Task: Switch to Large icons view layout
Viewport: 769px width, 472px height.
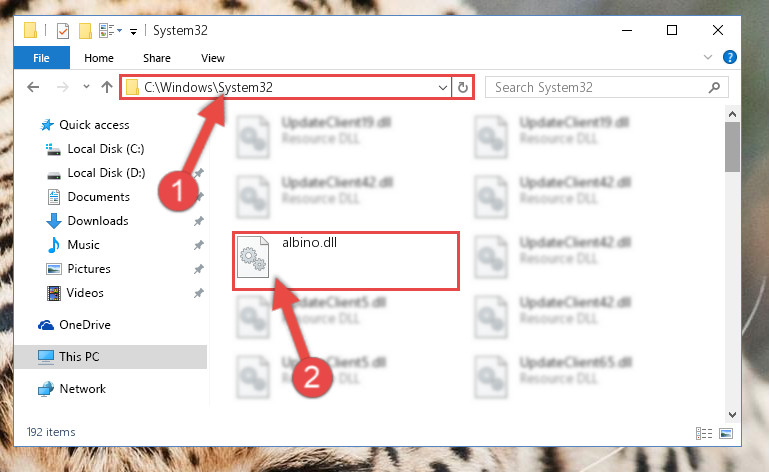Action: (x=726, y=433)
